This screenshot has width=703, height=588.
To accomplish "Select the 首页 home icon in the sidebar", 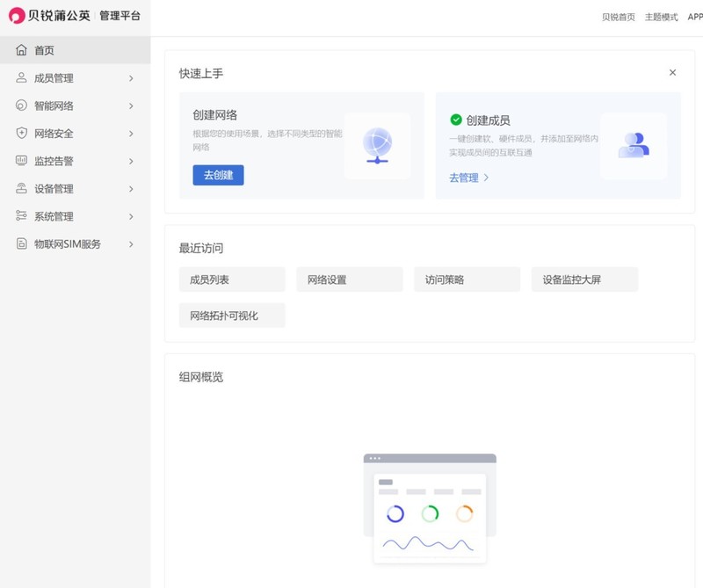I will [20, 50].
